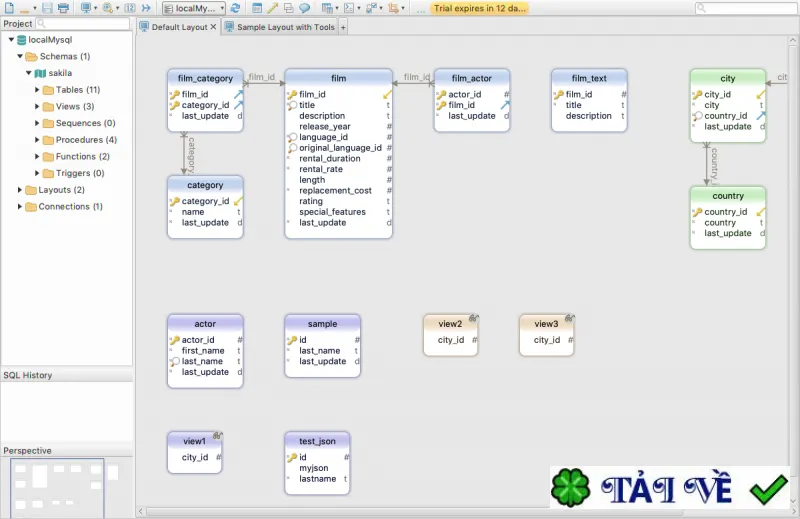Click replacement_cost column in film table
This screenshot has height=519, width=800.
tap(335, 191)
